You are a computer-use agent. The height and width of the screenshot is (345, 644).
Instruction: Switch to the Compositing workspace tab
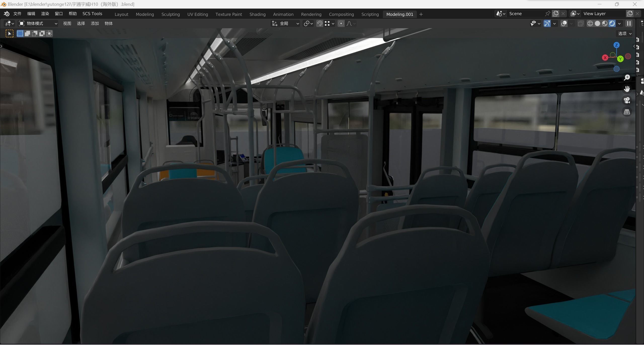click(x=341, y=14)
